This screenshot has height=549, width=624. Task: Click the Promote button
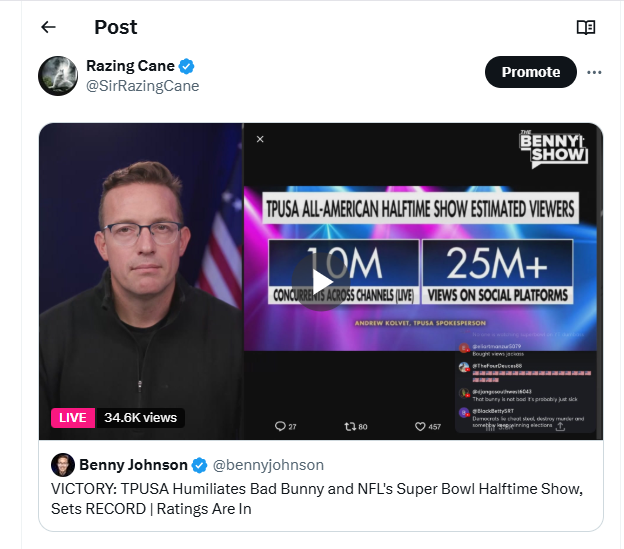point(530,72)
